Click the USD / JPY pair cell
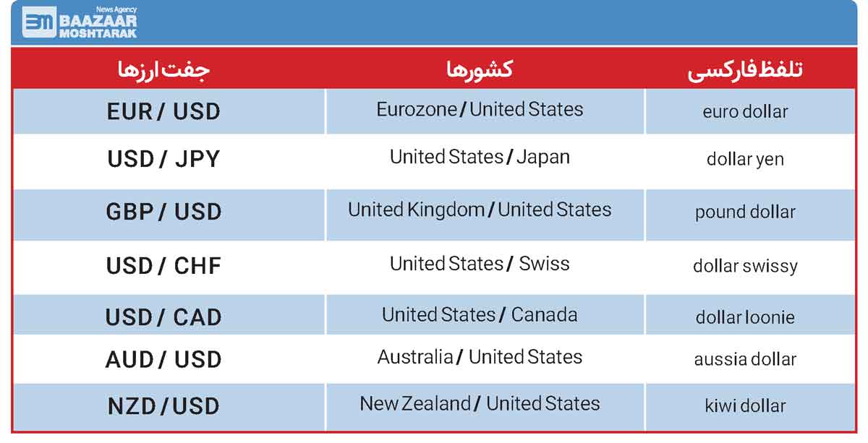Screen dimensions: 868x443 pyautogui.click(x=163, y=159)
